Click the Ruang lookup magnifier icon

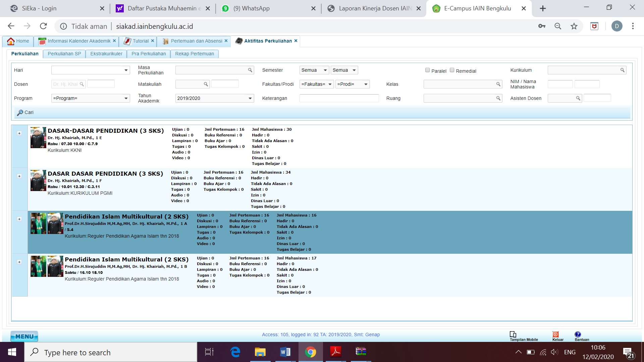pos(498,98)
